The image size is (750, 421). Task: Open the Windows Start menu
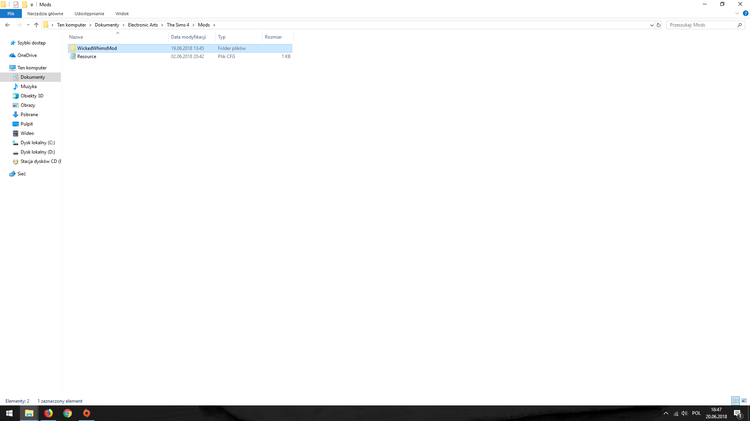coord(9,413)
